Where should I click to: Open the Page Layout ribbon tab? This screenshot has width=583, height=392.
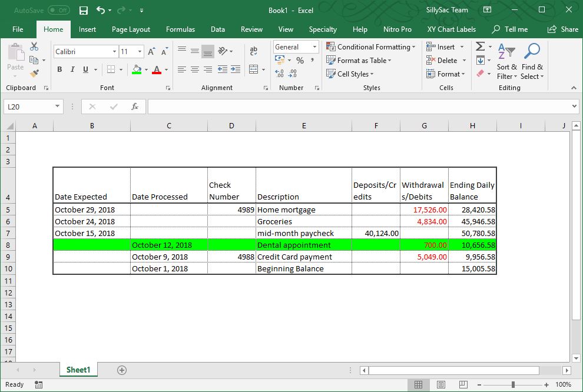tap(131, 29)
